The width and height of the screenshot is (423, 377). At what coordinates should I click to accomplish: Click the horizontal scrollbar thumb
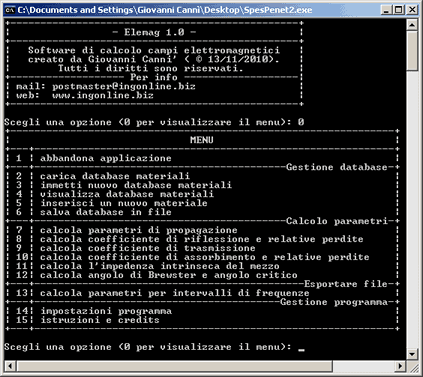click(x=175, y=366)
